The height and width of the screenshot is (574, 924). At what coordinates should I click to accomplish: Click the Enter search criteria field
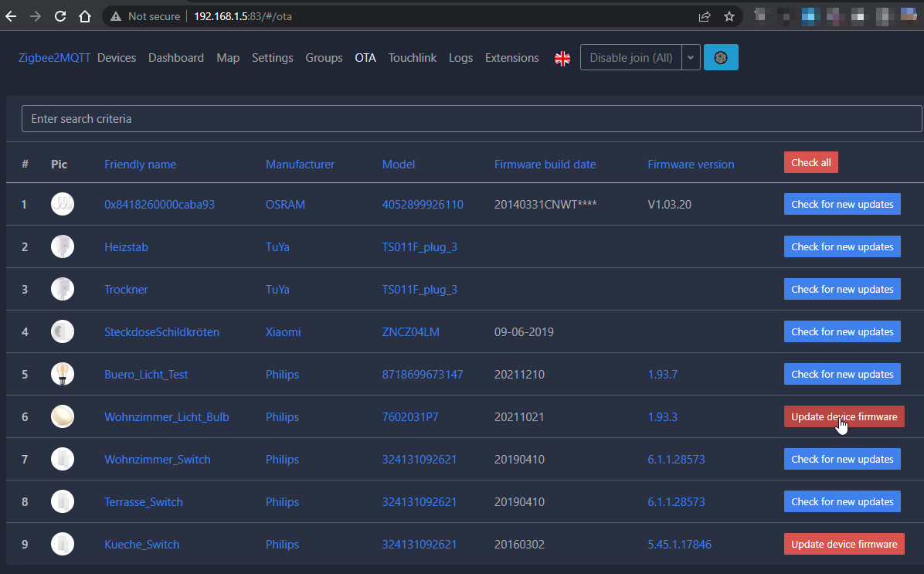(x=471, y=119)
